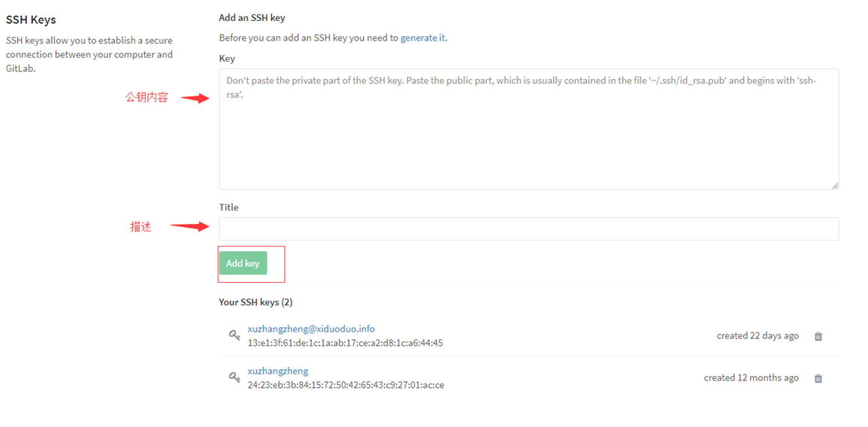Viewport: 868px width, 427px height.
Task: Click the 'Key' field label
Action: 227,59
